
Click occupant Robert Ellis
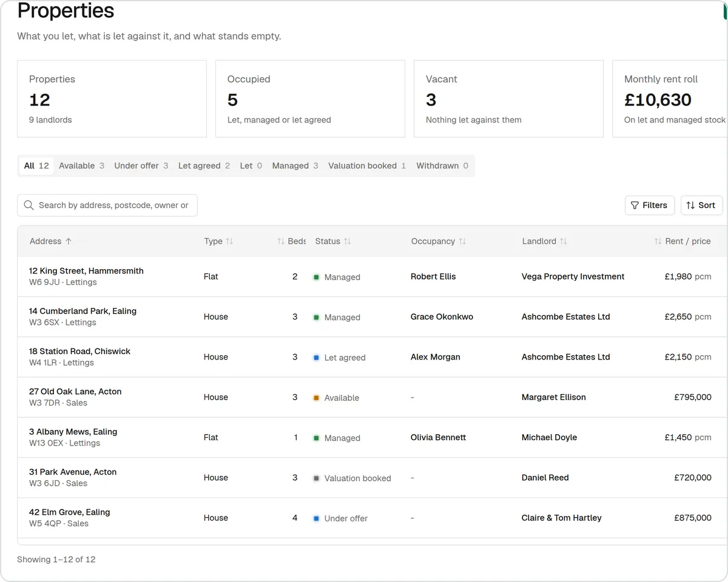[x=433, y=276]
